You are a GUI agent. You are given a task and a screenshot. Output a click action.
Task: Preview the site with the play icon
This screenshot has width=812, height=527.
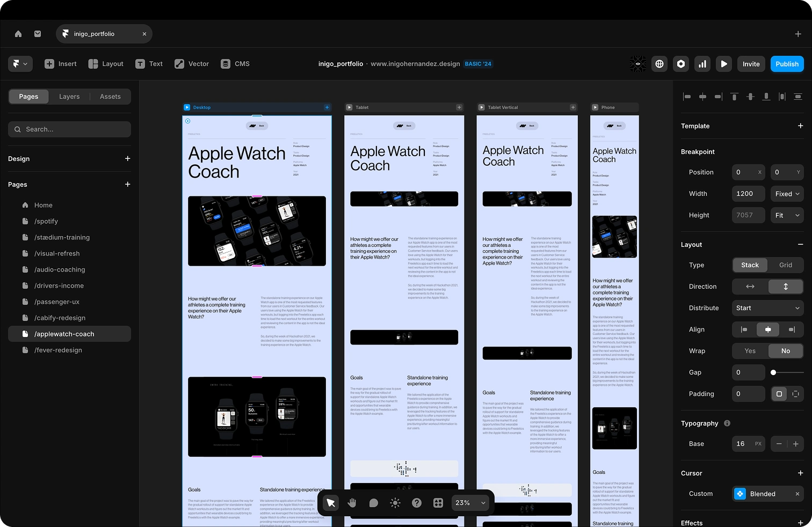pos(724,63)
